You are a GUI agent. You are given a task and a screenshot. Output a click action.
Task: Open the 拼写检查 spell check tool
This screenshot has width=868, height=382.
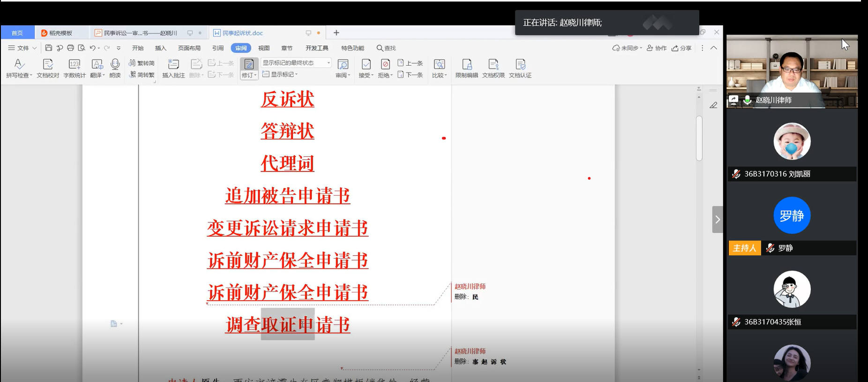[x=19, y=68]
